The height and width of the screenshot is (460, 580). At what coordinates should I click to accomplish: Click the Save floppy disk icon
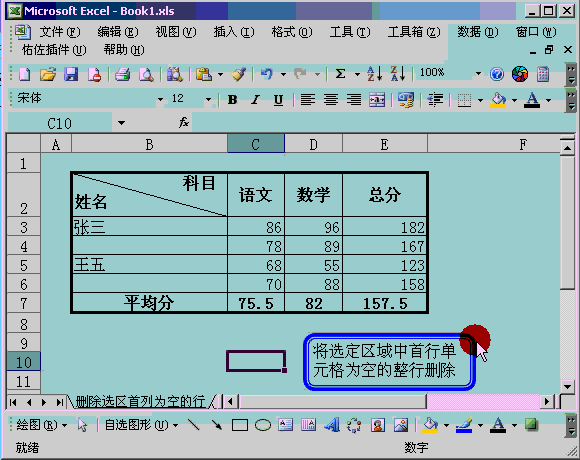pos(71,74)
